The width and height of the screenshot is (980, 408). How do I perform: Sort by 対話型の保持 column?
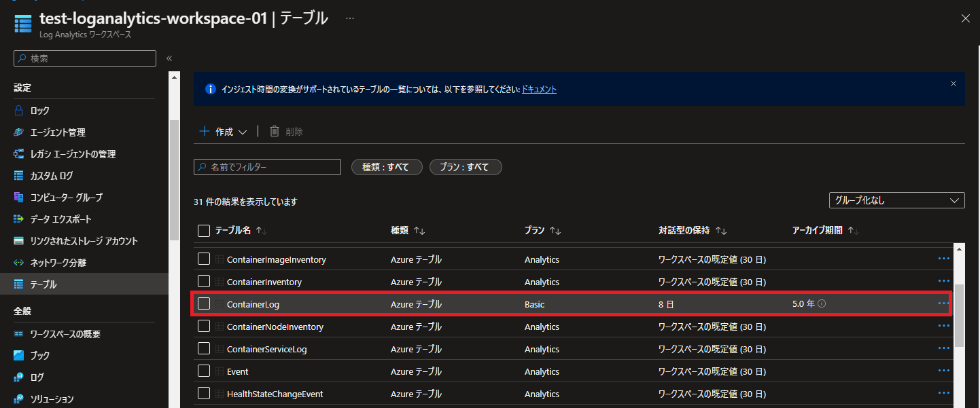pyautogui.click(x=693, y=231)
